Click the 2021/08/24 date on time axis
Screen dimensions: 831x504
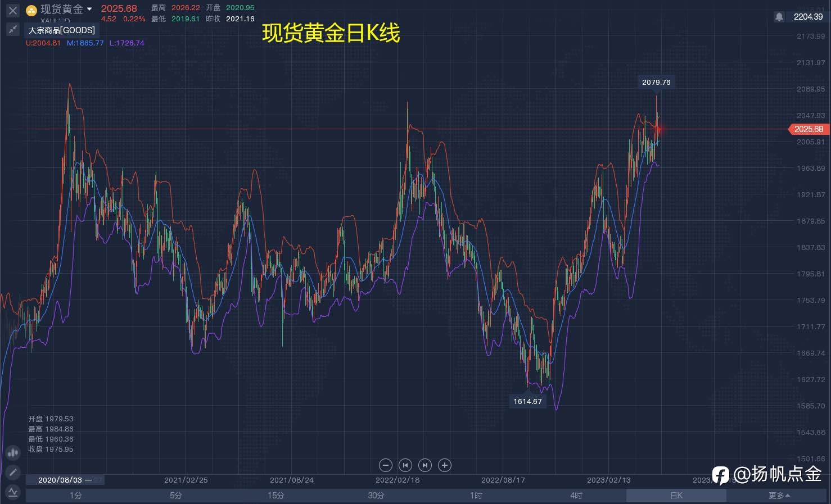click(292, 480)
